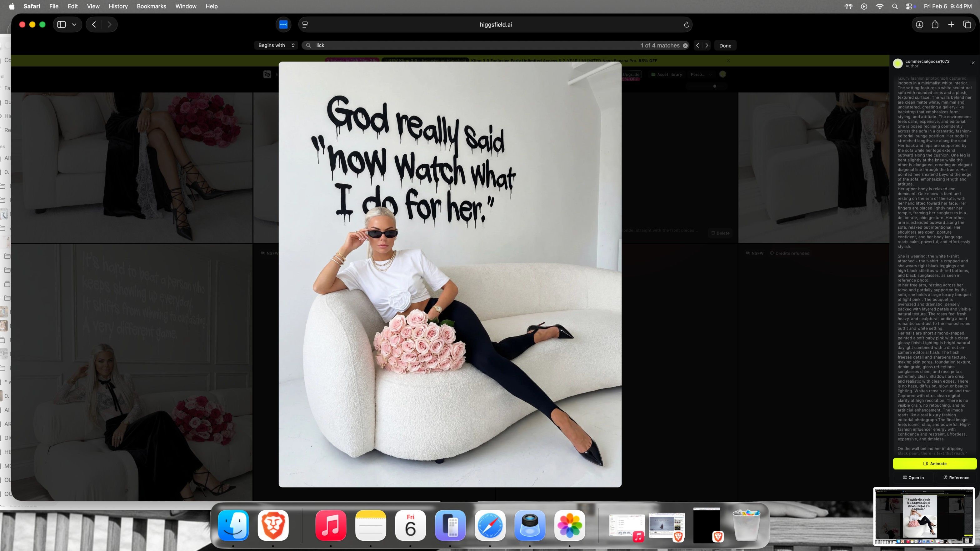980x551 pixels.
Task: Click the yellow Animate button
Action: click(x=934, y=464)
